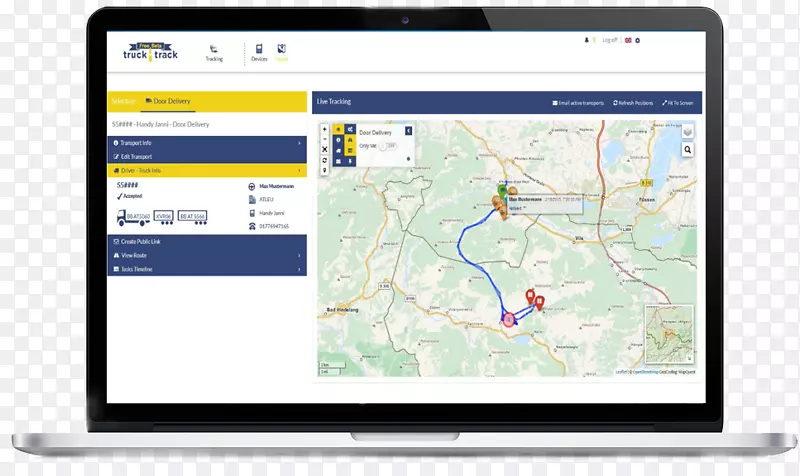
Task: Click the map zoom out minus button
Action: coord(325,139)
